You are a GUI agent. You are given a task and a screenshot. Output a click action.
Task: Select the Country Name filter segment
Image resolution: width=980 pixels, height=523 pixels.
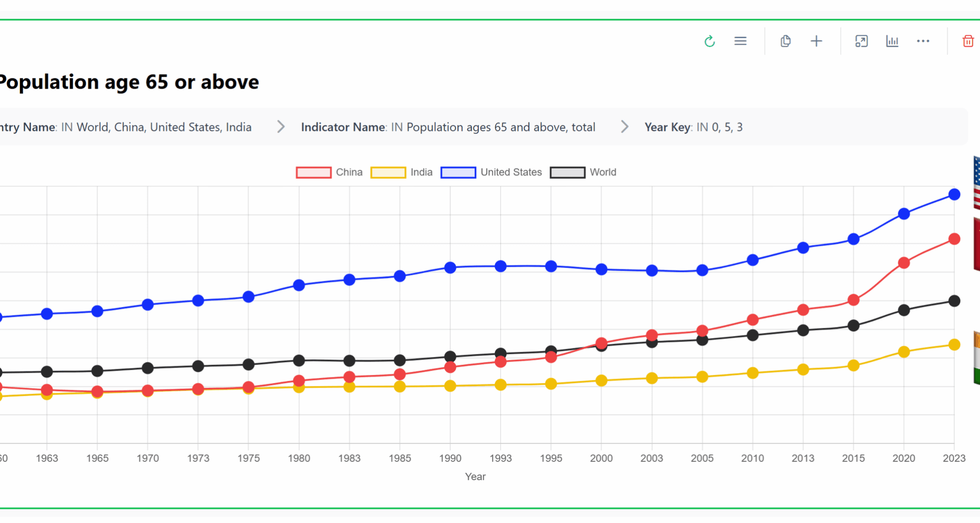(128, 127)
